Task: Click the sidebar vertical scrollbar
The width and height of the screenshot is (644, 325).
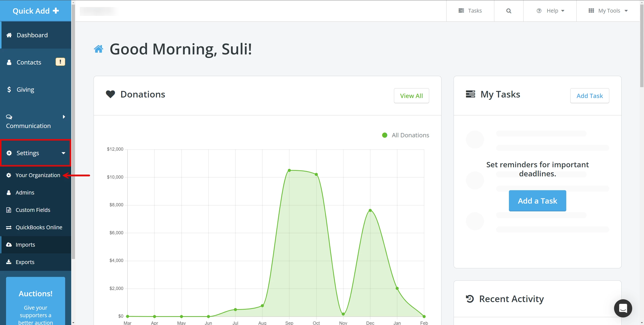Action: (73, 131)
